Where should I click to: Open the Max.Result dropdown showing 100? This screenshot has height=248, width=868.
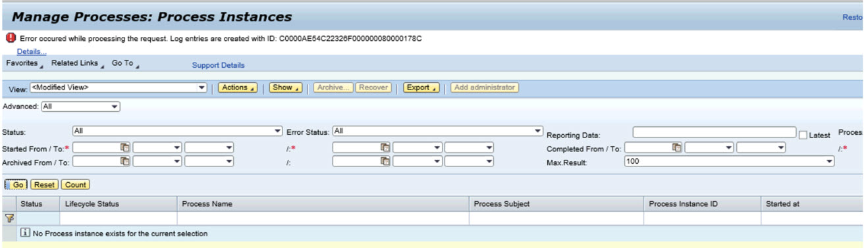tap(729, 161)
